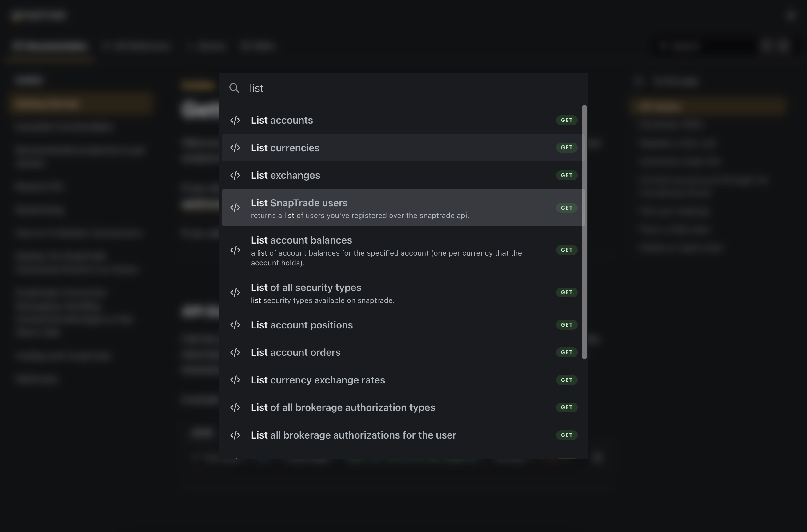Click code icon beside List SnapTrade users
Screen dimensions: 807x532
pyautogui.click(x=235, y=208)
